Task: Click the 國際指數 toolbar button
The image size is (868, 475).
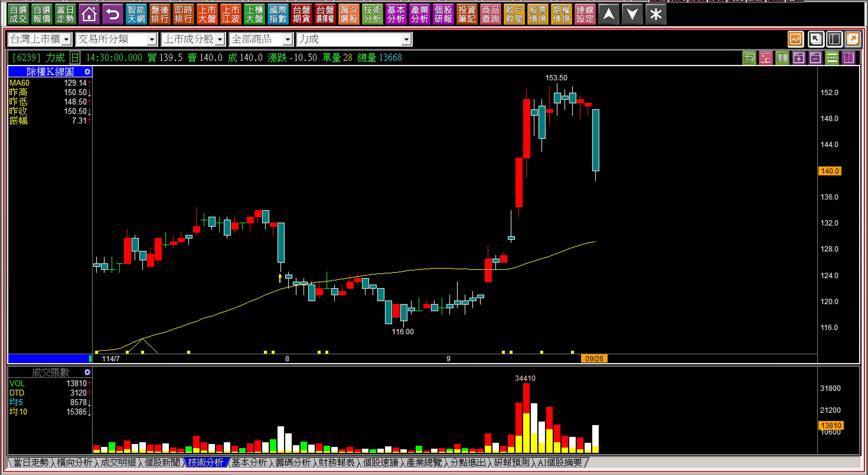Action: pyautogui.click(x=278, y=14)
